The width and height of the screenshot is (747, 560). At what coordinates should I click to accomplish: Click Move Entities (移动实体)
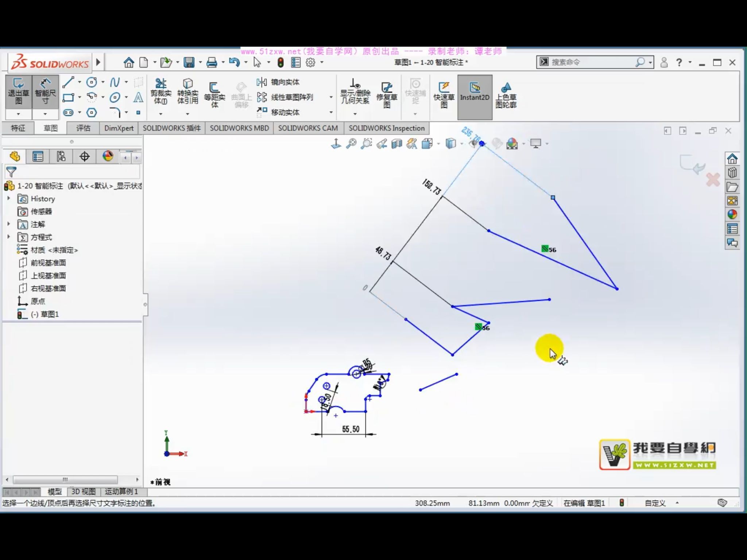(278, 112)
